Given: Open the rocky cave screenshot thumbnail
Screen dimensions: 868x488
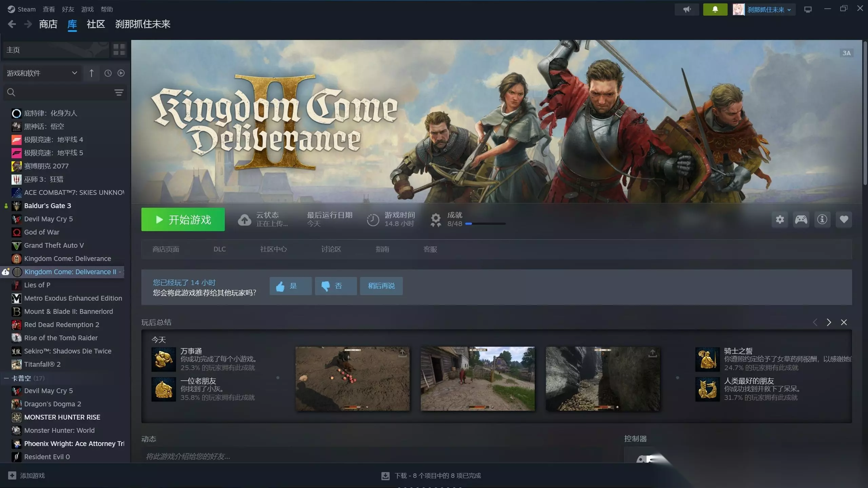Looking at the screenshot, I should pos(603,379).
